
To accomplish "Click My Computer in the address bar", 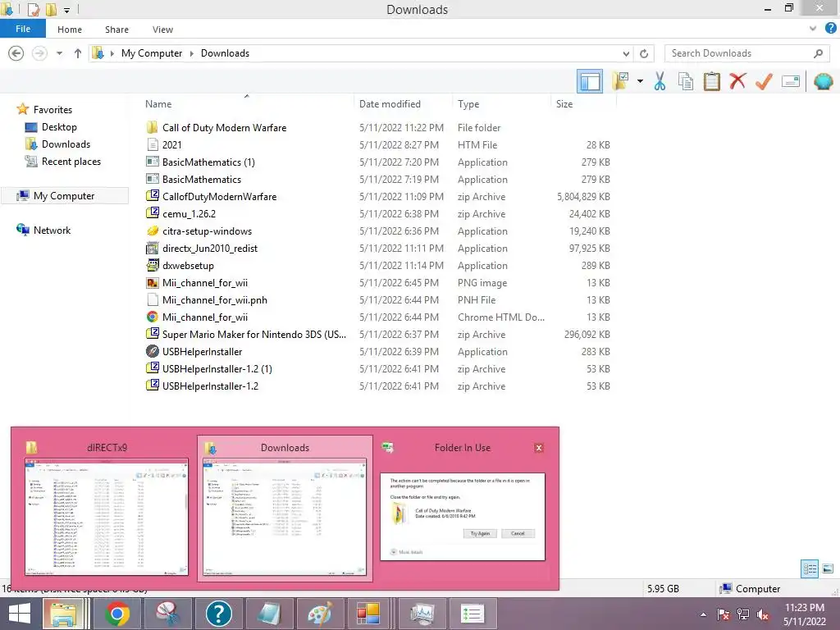I will 152,53.
